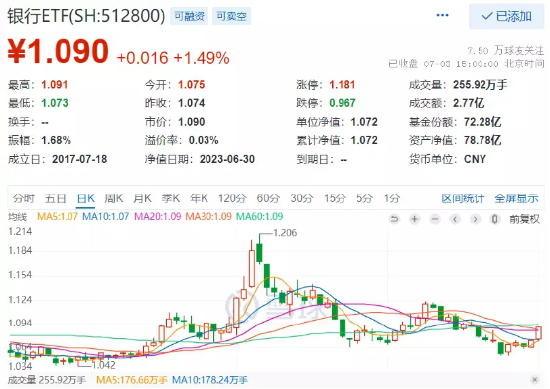Screen dimensions: 550x389
Task: Click the MA20:1.09 moving average label
Action: (x=157, y=216)
